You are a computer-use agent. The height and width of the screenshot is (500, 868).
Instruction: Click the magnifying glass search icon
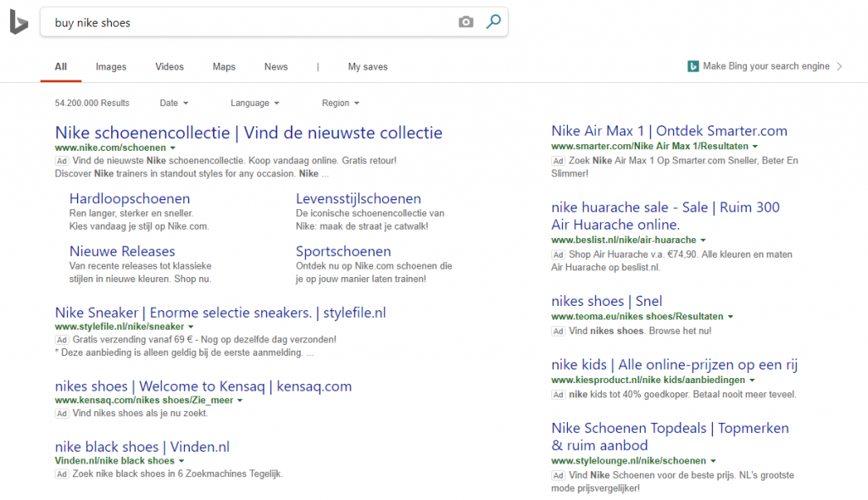point(493,22)
